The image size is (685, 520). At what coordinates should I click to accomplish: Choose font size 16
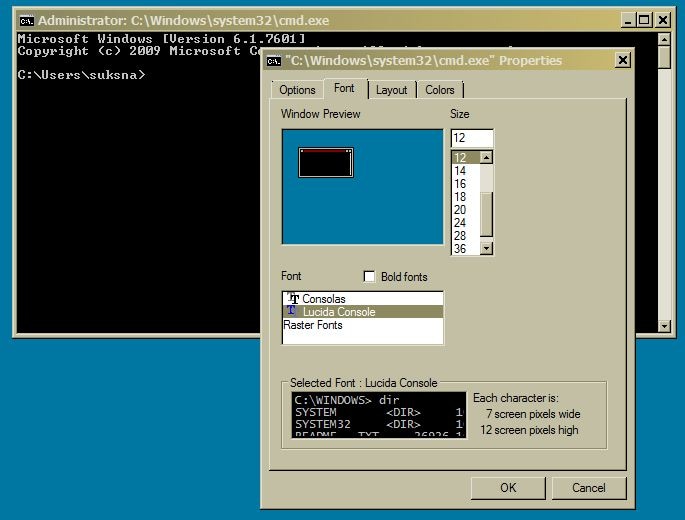click(466, 184)
